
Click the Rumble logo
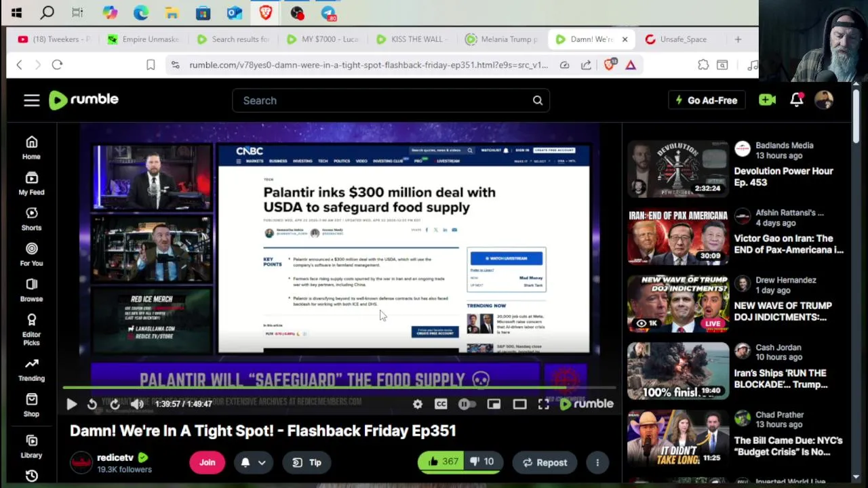tap(83, 100)
